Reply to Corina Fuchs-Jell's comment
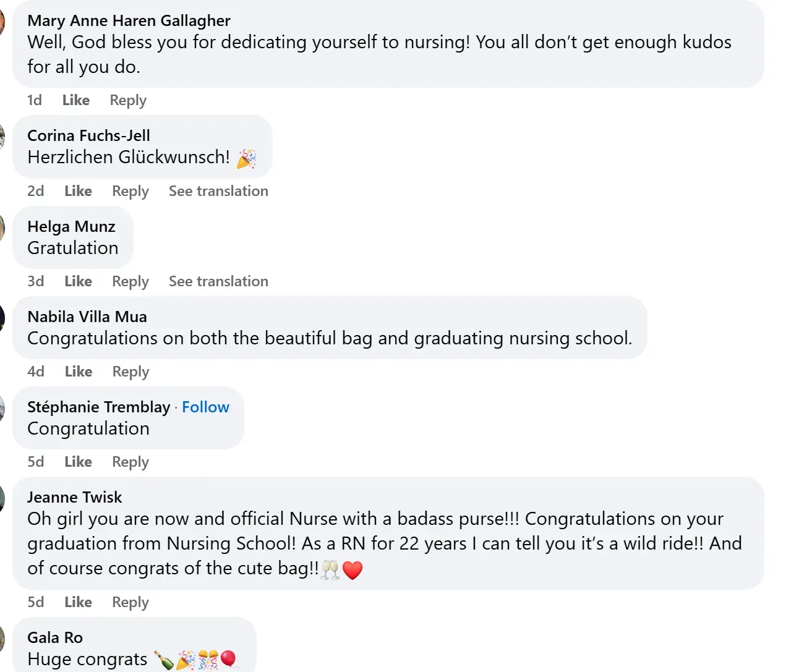The width and height of the screenshot is (791, 672). (130, 191)
